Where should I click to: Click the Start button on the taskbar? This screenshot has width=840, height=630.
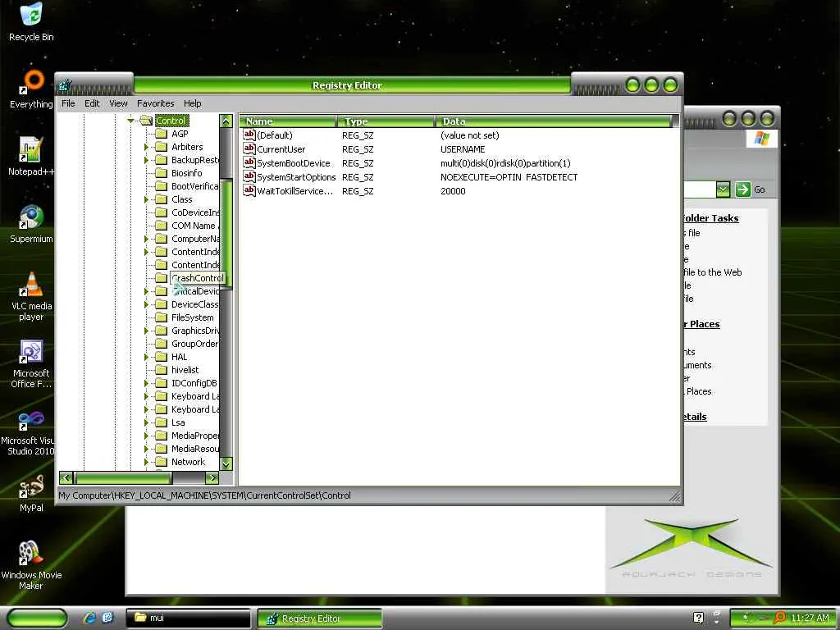(x=37, y=618)
